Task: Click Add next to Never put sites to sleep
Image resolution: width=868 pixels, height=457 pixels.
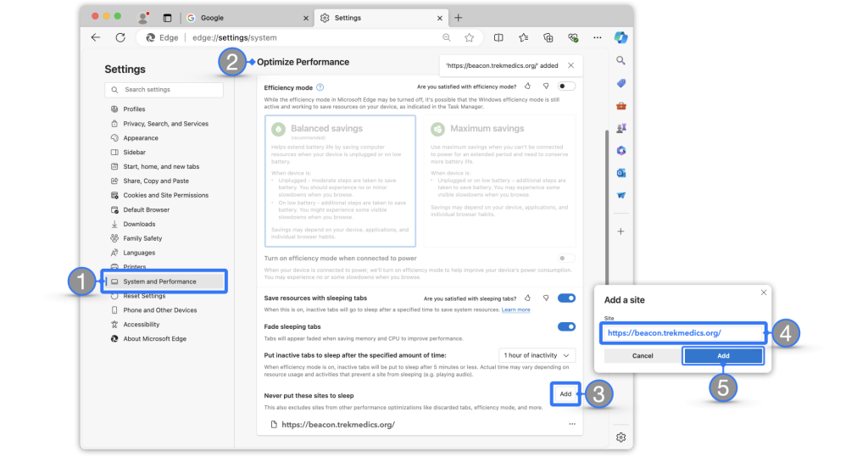Action: click(565, 394)
